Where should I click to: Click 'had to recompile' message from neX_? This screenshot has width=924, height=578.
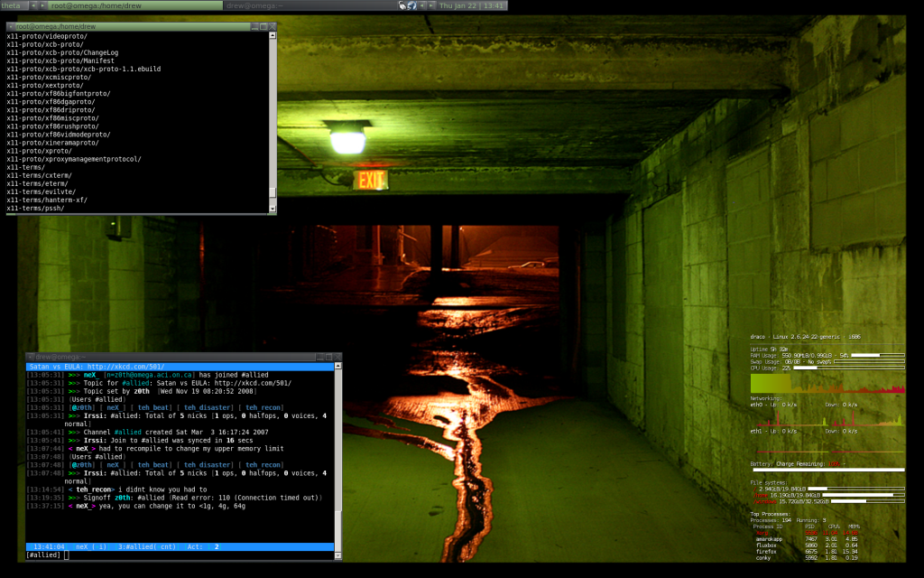click(155, 448)
